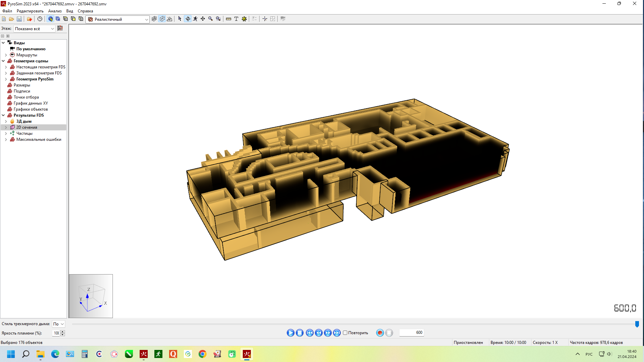
Task: Expand the Геометрия PyroSim node
Action: 6,79
